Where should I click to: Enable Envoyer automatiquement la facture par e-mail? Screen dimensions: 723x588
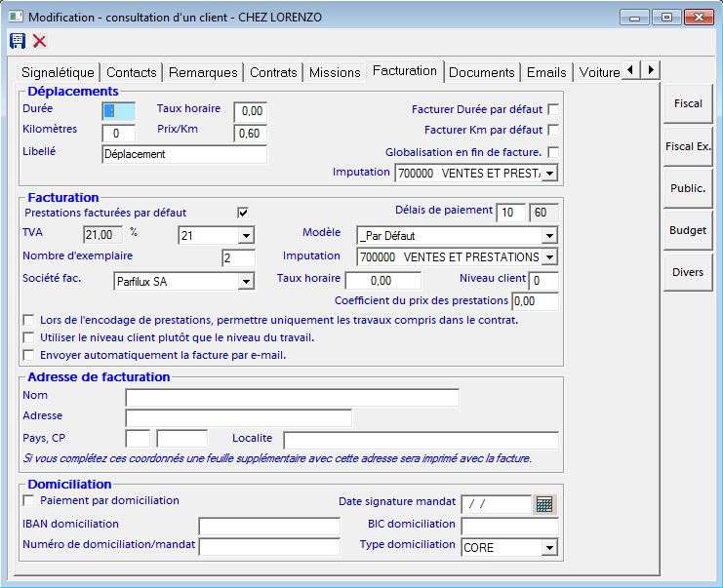28,355
